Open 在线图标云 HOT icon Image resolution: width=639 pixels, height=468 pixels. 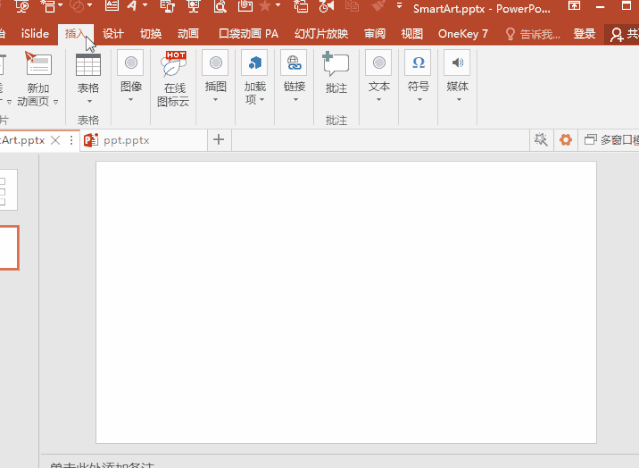(x=174, y=64)
